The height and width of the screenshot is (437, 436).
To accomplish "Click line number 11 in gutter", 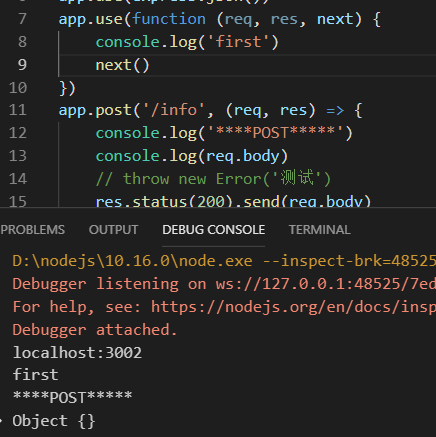I will click(x=18, y=110).
